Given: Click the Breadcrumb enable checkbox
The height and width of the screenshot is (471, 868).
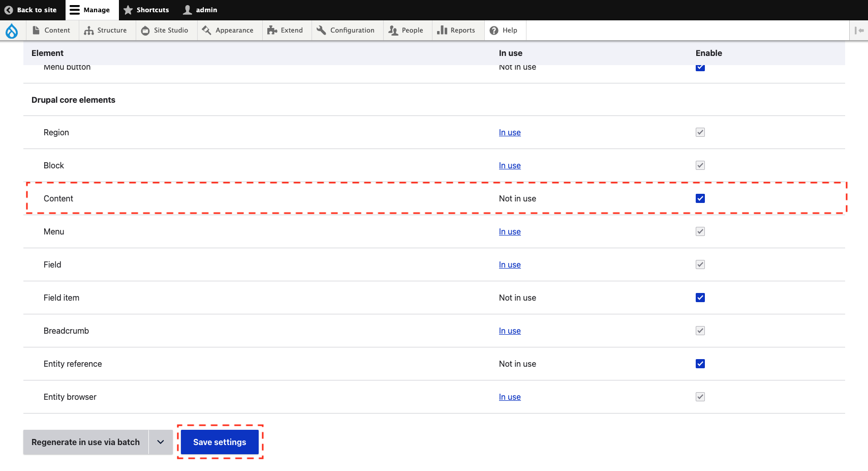Looking at the screenshot, I should coord(700,331).
